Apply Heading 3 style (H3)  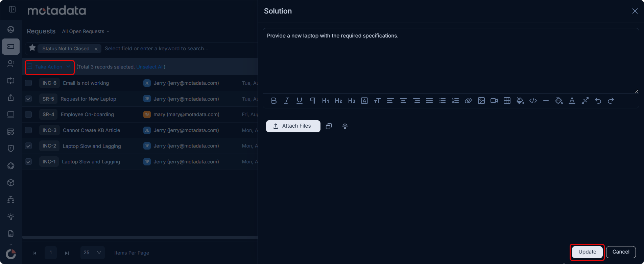click(x=352, y=101)
